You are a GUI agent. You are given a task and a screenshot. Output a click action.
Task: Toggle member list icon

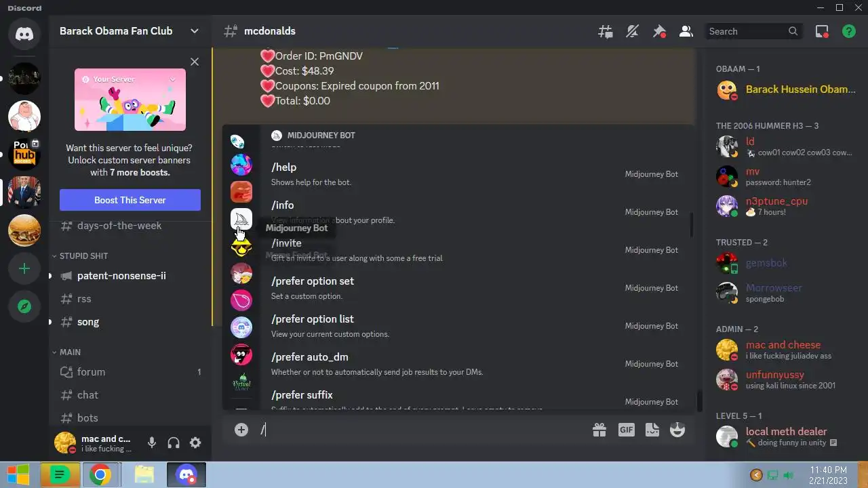click(x=686, y=31)
